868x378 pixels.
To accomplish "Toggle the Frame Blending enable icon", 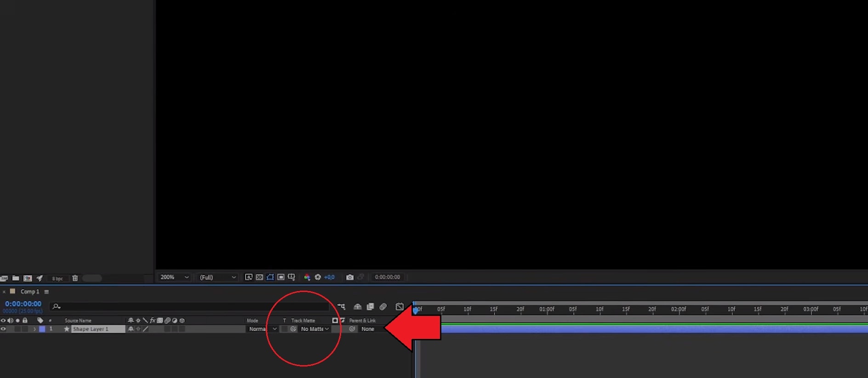I will pyautogui.click(x=370, y=307).
